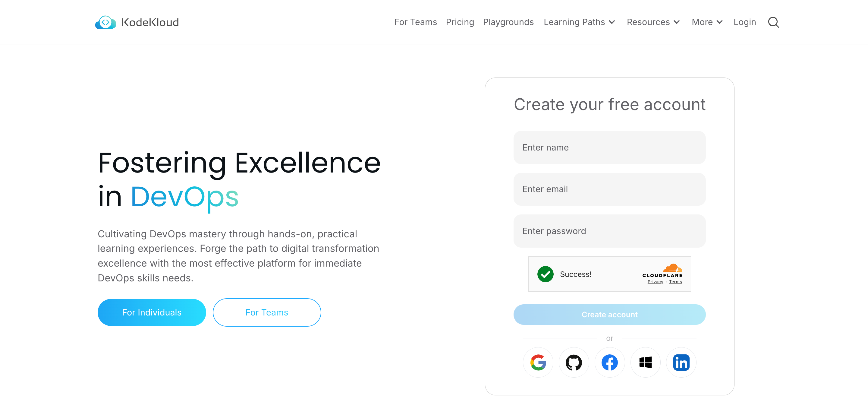The image size is (868, 415).
Task: Click the Pricing menu item
Action: coord(459,22)
